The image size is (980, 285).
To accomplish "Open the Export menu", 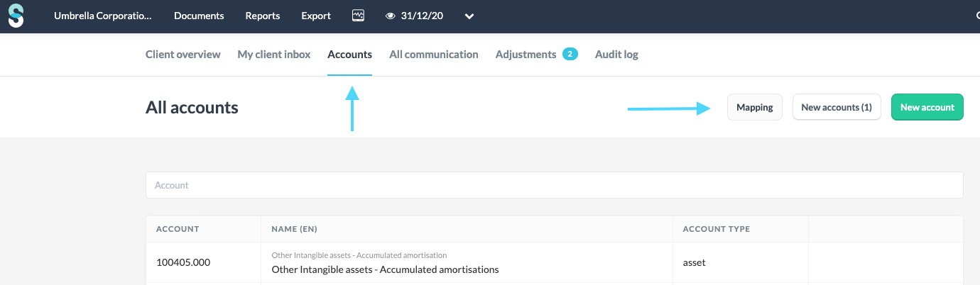I will 316,16.
